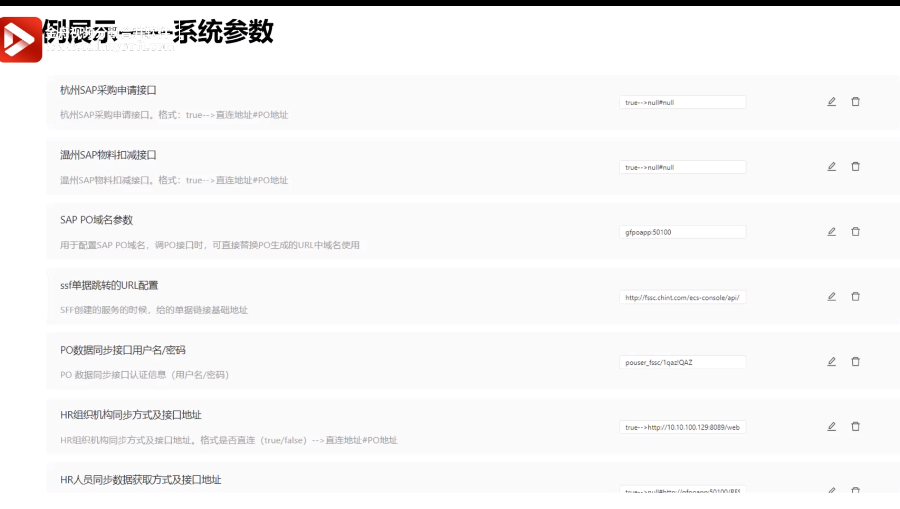
Task: Click the HR组织机构 格式是否直连 description
Action: coord(228,440)
